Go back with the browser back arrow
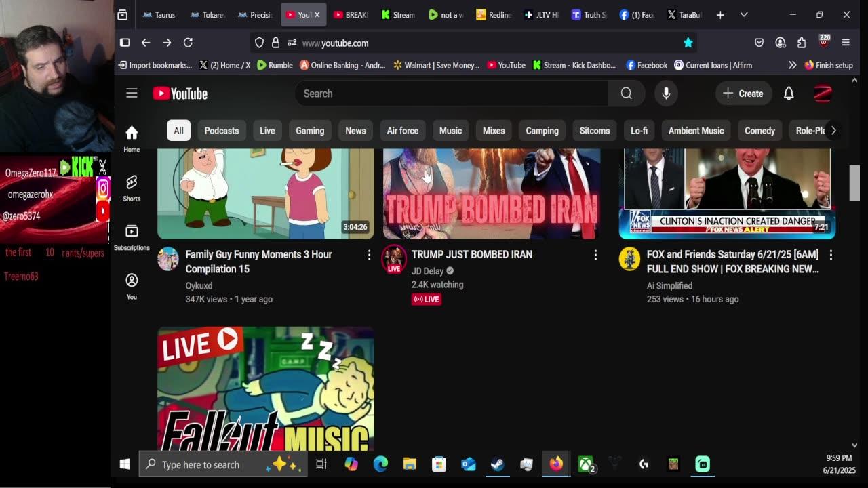Screen dimensions: 868x488 (x=146, y=43)
